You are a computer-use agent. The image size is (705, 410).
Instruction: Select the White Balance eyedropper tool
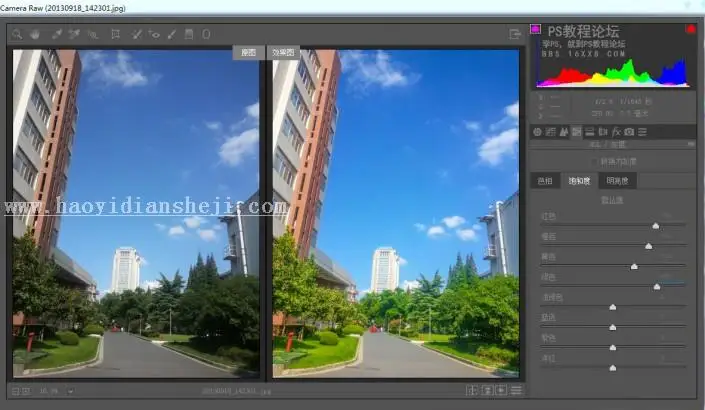point(57,34)
